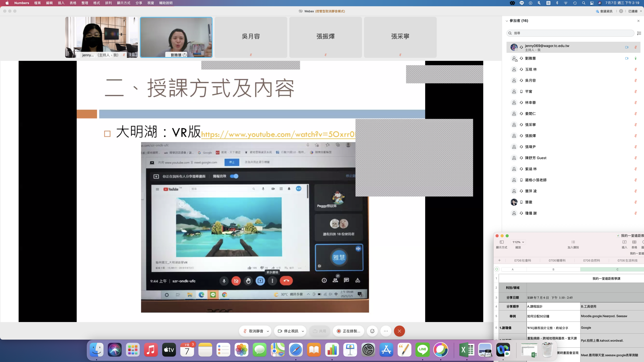
Task: Click the Numbers add category icon
Action: [x=573, y=242]
